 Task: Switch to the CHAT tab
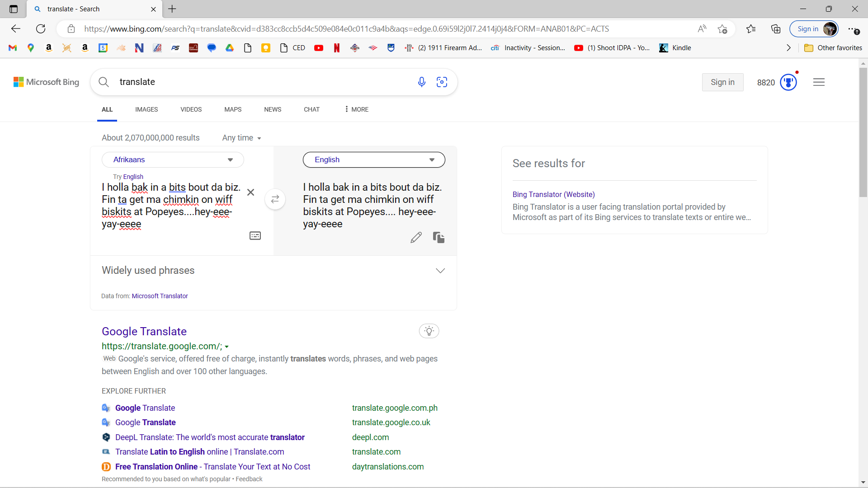coord(311,109)
